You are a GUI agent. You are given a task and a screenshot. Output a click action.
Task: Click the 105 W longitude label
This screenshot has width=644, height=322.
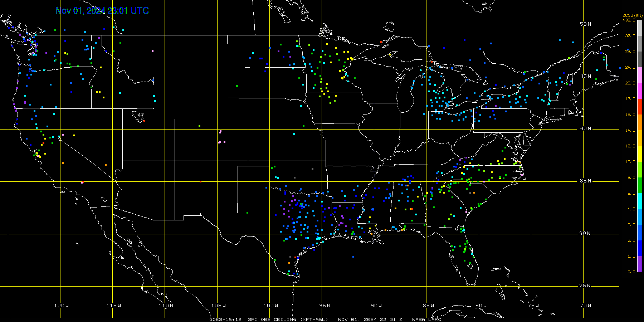tap(218, 306)
